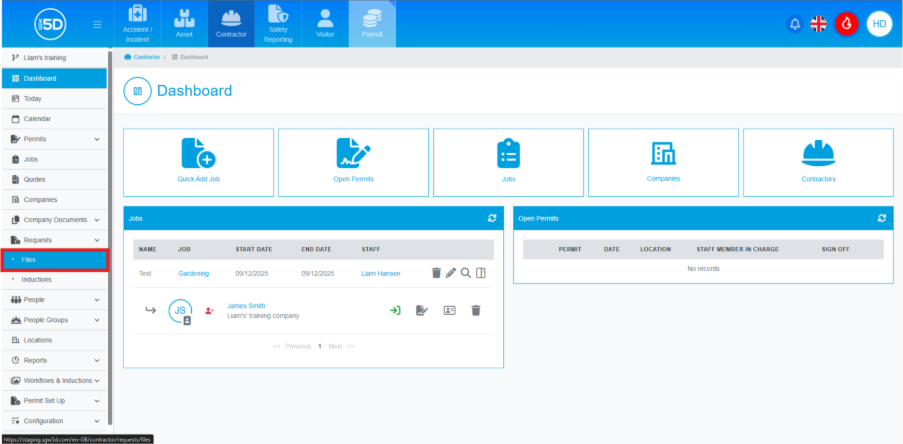
Task: Open the ID card icon for James Smith
Action: click(449, 311)
